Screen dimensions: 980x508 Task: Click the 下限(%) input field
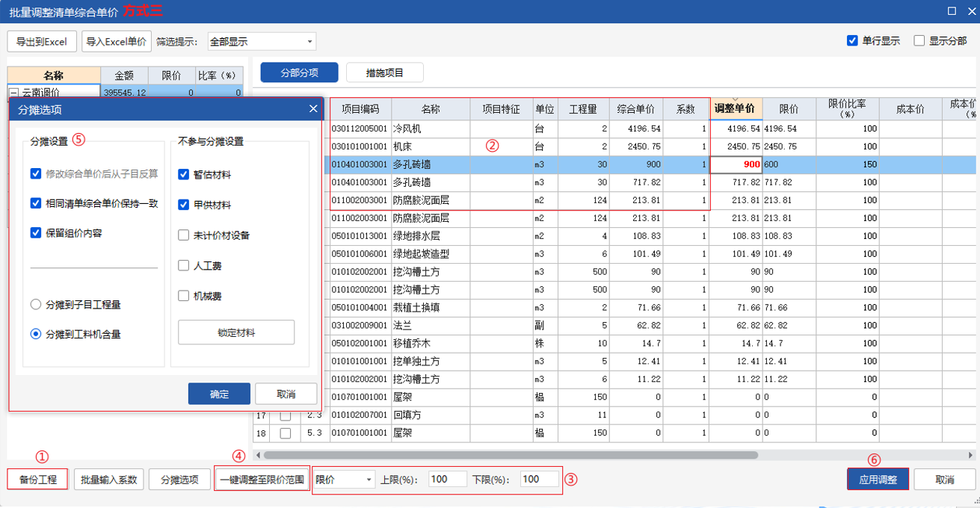(540, 479)
